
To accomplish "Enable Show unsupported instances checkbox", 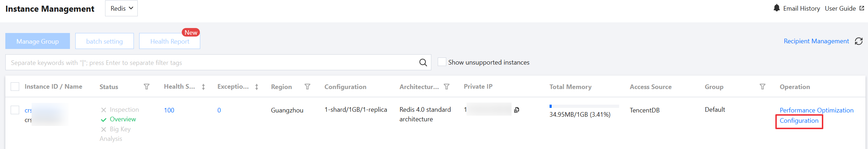I will click(442, 62).
